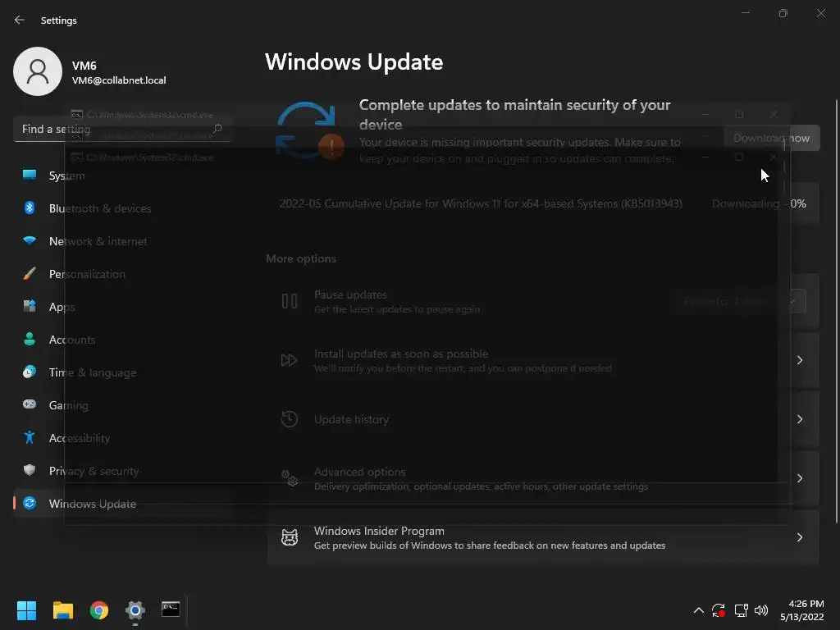840x630 pixels.
Task: Click the Windows Update tray status icon
Action: (719, 610)
